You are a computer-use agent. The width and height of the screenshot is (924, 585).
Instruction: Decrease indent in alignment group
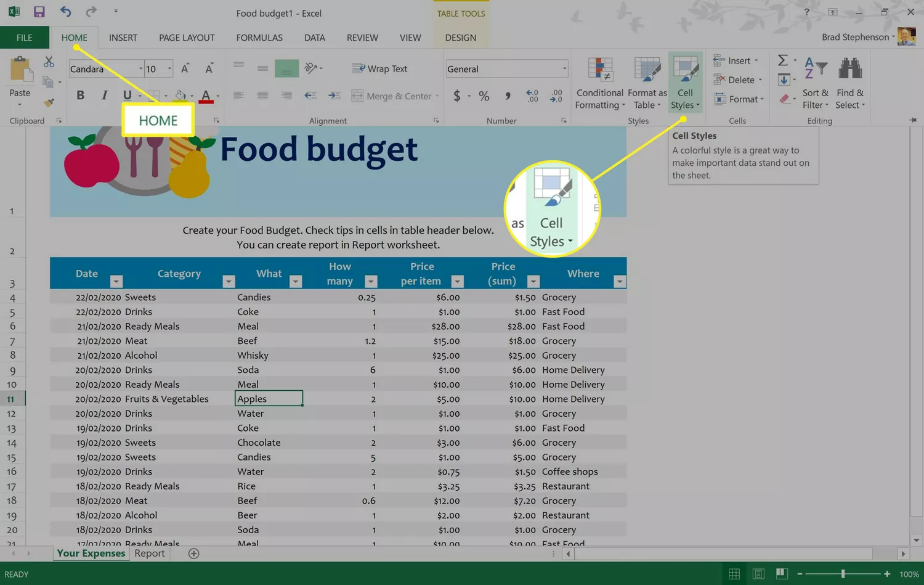coord(310,96)
